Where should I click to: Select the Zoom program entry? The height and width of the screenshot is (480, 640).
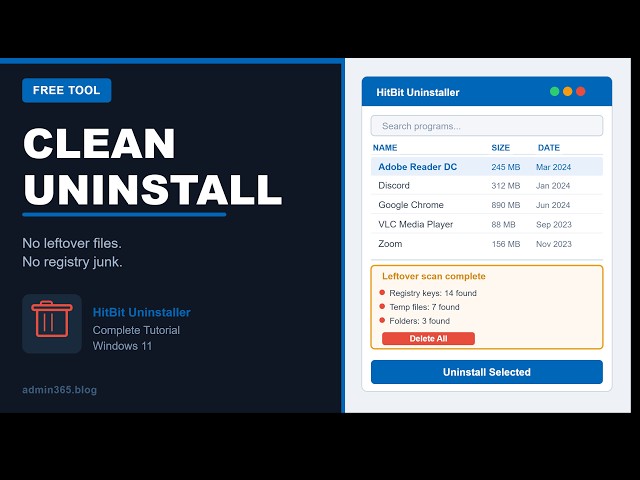click(x=487, y=244)
